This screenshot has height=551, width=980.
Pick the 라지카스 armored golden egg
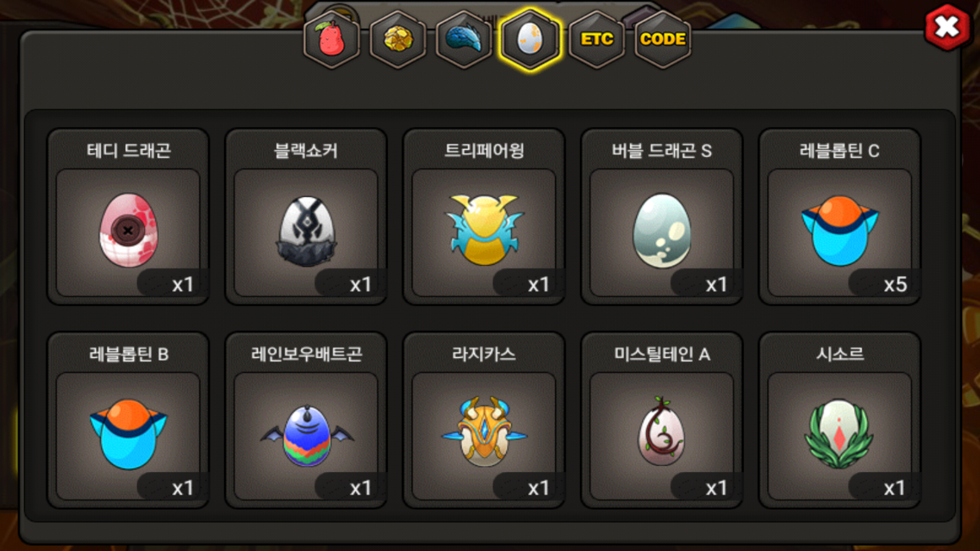point(484,432)
